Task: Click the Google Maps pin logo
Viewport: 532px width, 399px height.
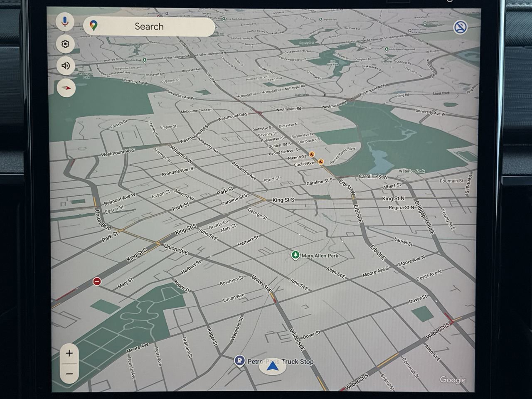Action: pos(94,26)
